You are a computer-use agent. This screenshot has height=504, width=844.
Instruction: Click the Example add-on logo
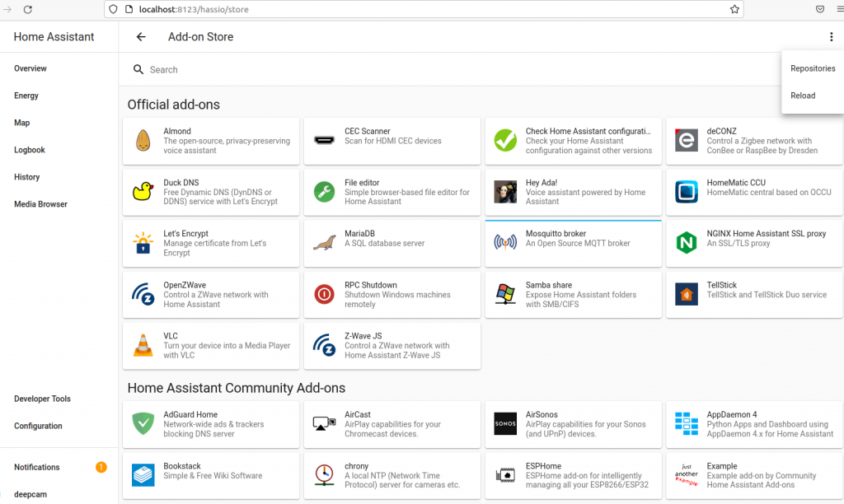pyautogui.click(x=687, y=475)
